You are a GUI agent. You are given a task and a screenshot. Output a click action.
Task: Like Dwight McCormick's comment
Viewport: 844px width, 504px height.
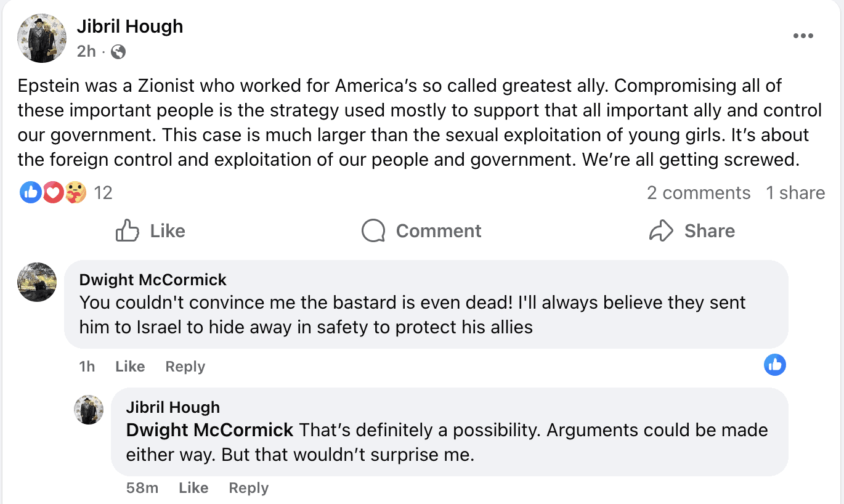click(x=130, y=367)
